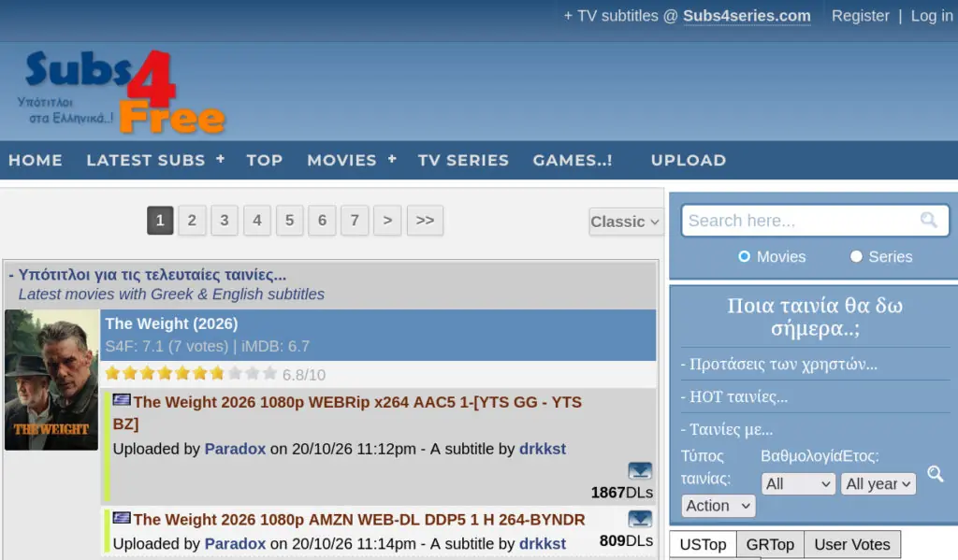Open uploader Paradox on YTS WEBRip entry
The width and height of the screenshot is (958, 560).
click(235, 449)
